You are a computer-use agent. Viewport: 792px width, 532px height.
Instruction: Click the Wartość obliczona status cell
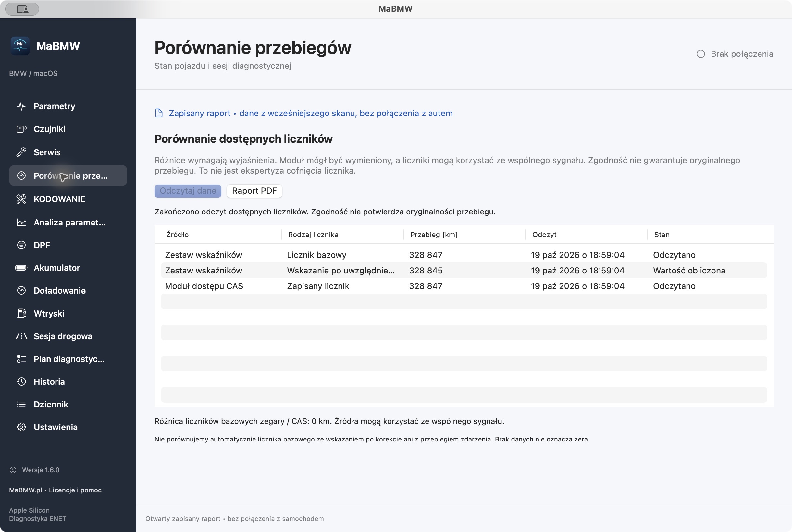tap(689, 271)
